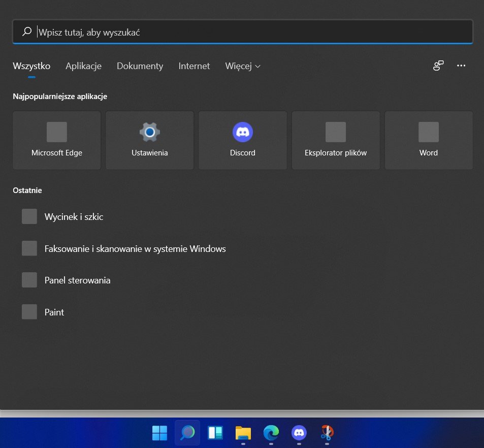Expand the Więcej dropdown

pyautogui.click(x=243, y=66)
